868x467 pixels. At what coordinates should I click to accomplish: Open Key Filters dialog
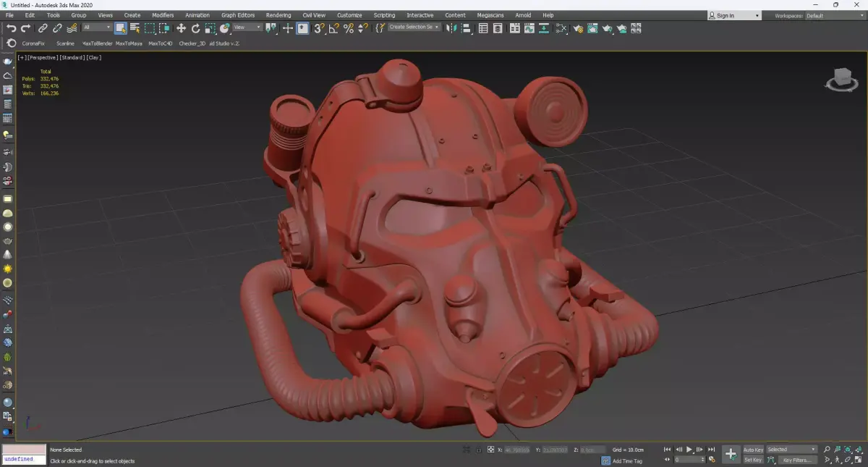(796, 460)
